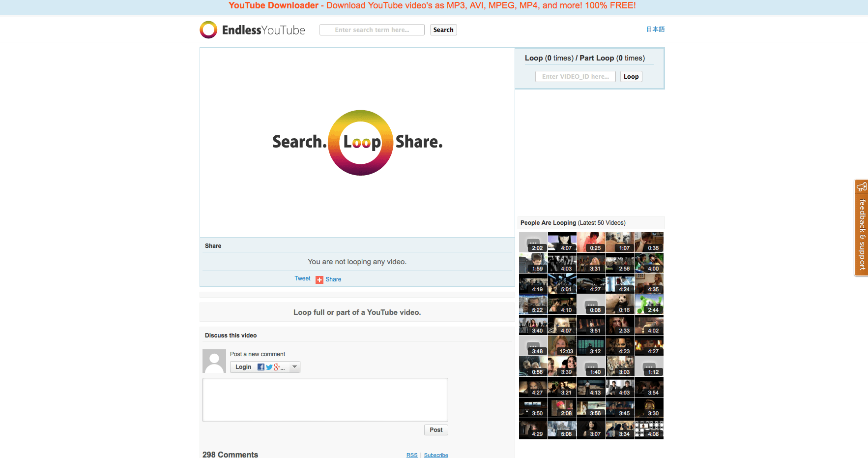The height and width of the screenshot is (458, 868).
Task: Open the video thumbnail labeled 3:30
Action: (649, 407)
